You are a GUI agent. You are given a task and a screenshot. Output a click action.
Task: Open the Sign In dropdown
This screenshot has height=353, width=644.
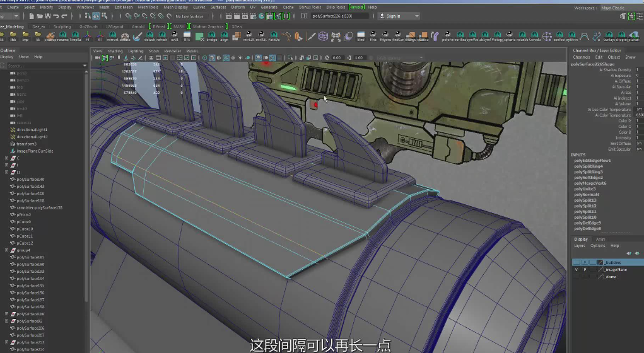tap(399, 16)
